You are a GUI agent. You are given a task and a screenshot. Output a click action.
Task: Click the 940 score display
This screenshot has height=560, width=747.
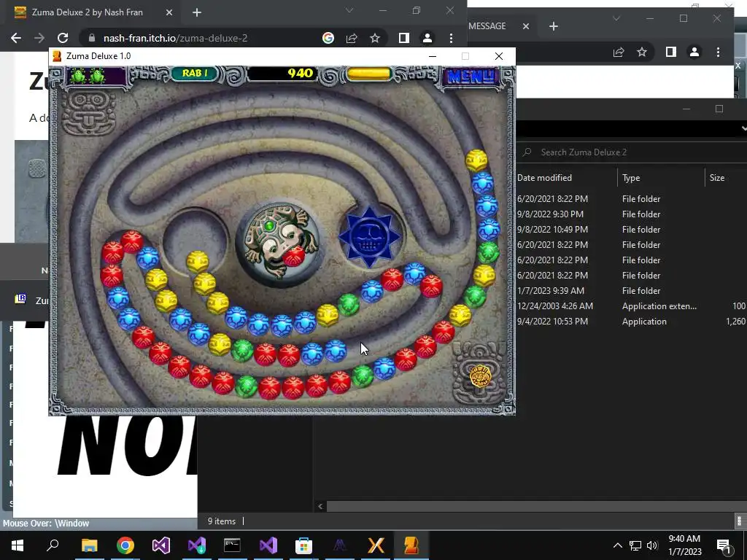tap(282, 74)
